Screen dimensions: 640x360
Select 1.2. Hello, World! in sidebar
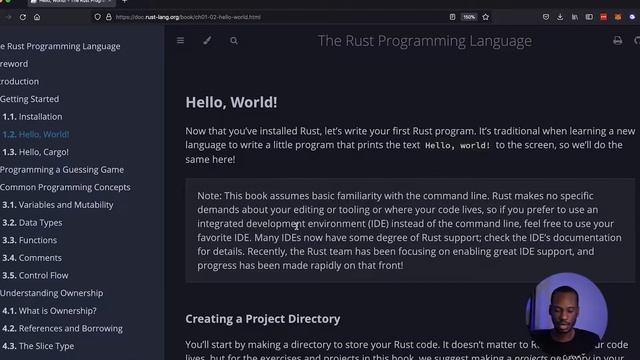pyautogui.click(x=36, y=134)
